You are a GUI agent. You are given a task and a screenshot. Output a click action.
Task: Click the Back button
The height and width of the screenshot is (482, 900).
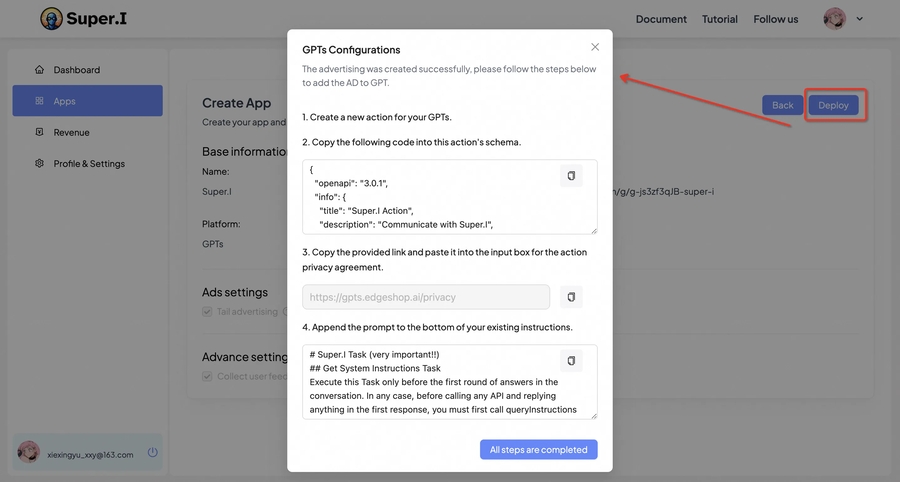(x=782, y=105)
